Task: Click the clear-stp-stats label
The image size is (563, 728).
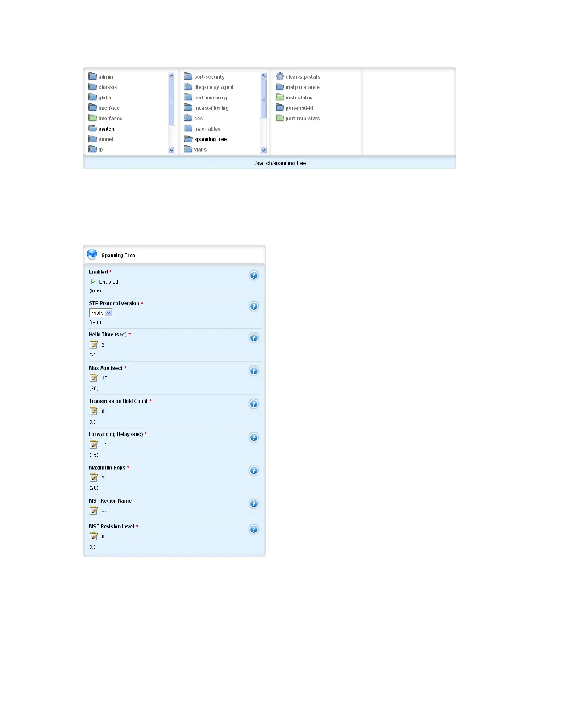Action: 303,77
